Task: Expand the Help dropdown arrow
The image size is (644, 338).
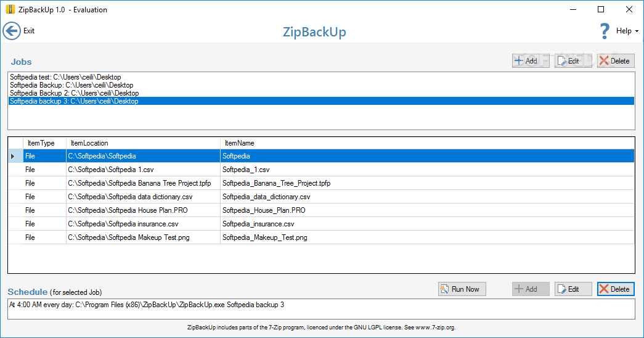Action: tap(637, 31)
